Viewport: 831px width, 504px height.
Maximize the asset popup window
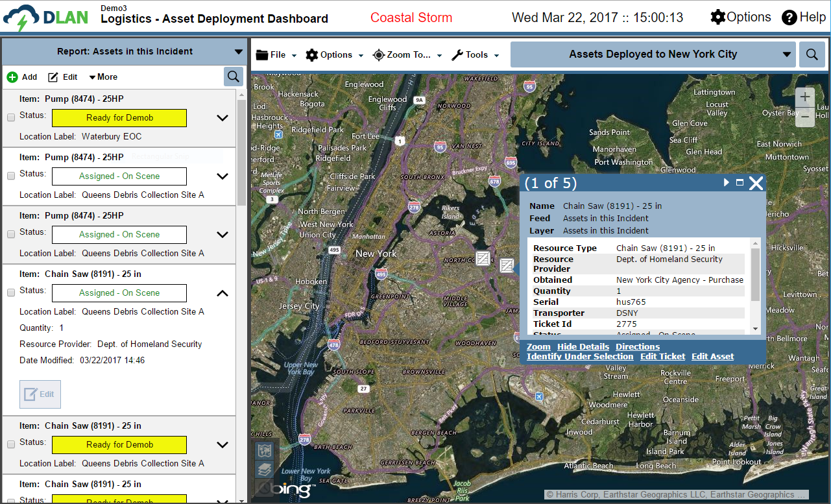(740, 183)
